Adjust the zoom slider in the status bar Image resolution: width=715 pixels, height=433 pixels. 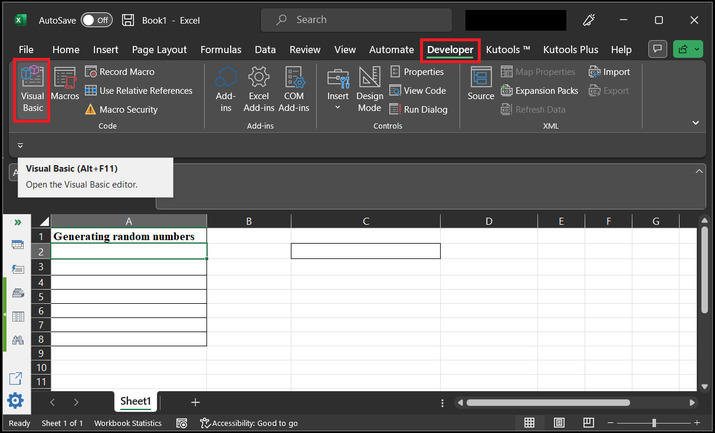654,423
